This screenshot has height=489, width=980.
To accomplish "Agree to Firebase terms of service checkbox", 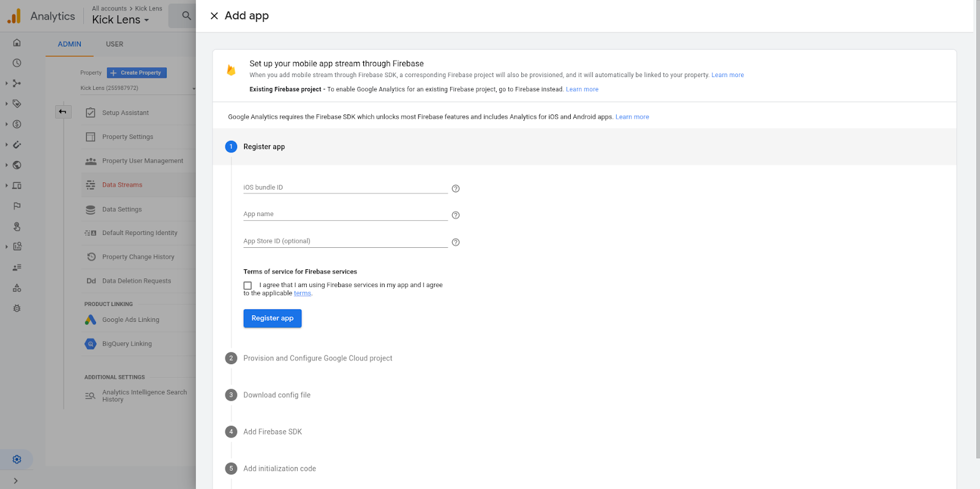I will pyautogui.click(x=247, y=285).
